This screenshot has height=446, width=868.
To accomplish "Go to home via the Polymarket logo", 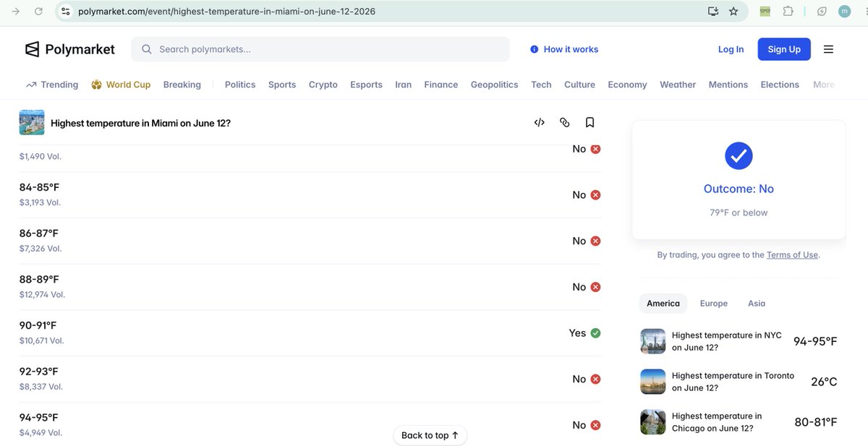I will [70, 49].
